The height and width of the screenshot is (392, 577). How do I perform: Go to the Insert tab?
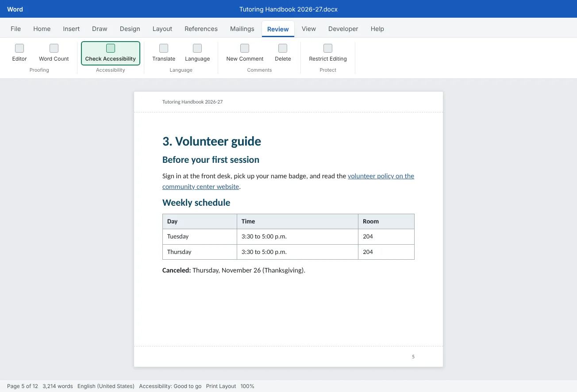[71, 29]
